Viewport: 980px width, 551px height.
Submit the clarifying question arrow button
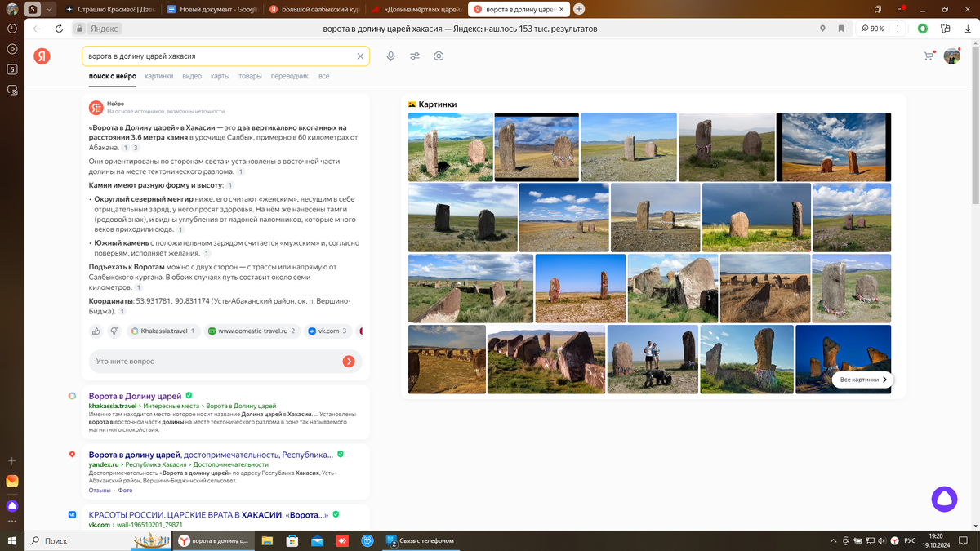pyautogui.click(x=349, y=361)
